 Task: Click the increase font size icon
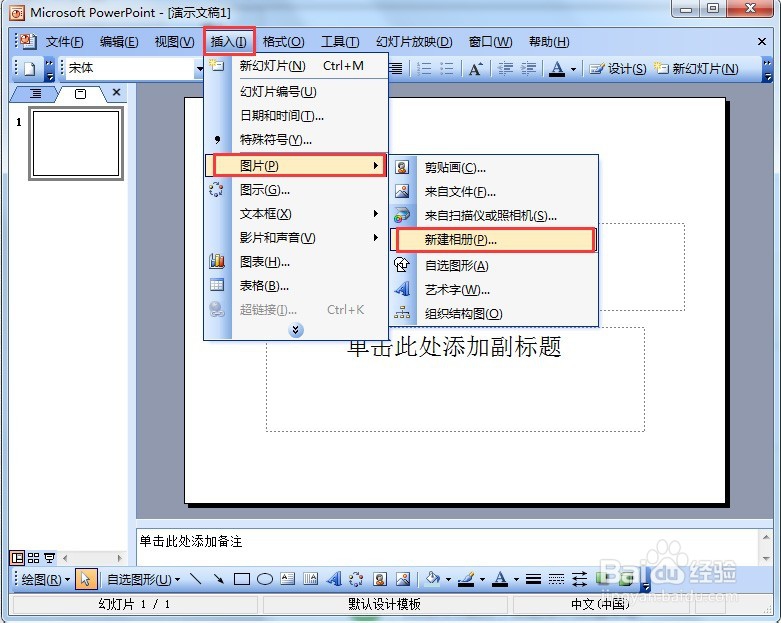tap(475, 68)
